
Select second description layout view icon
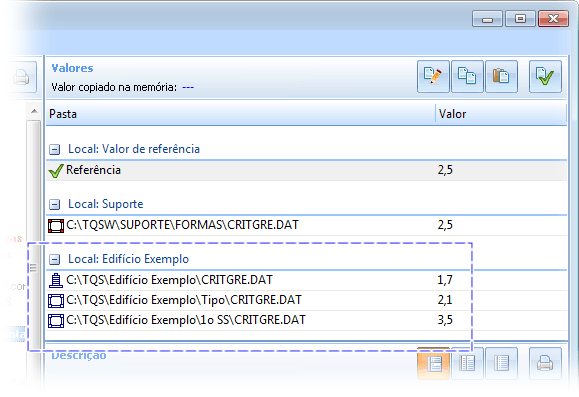tap(467, 363)
